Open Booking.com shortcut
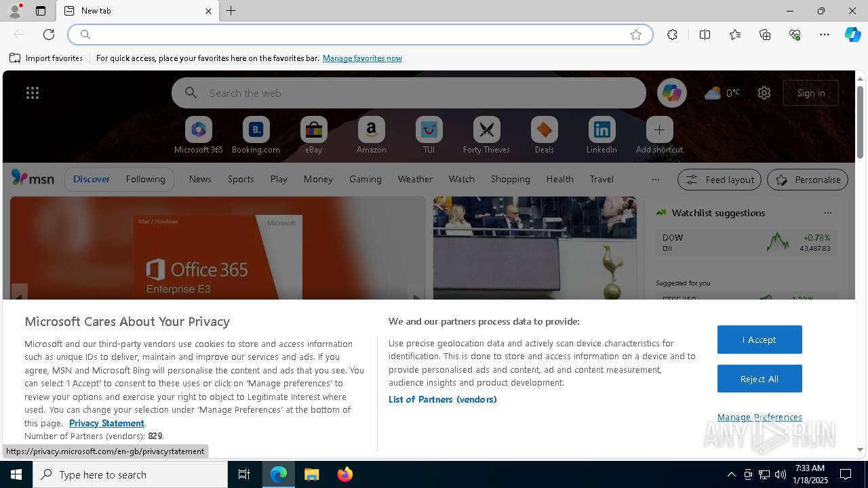Screen dimensions: 868x488 256,135
